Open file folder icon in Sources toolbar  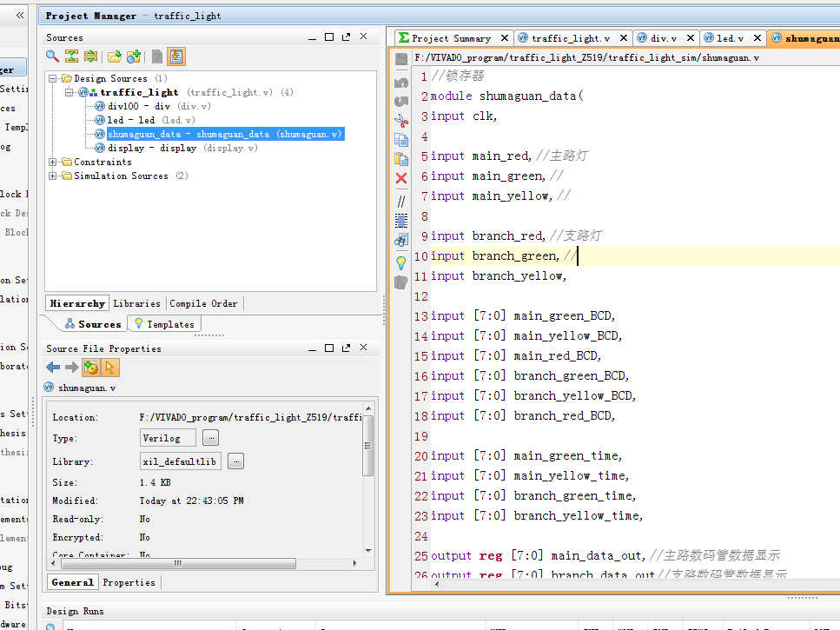(x=114, y=56)
